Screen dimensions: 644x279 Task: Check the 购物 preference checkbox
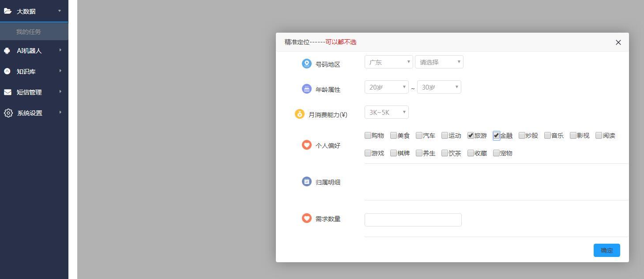tap(367, 135)
